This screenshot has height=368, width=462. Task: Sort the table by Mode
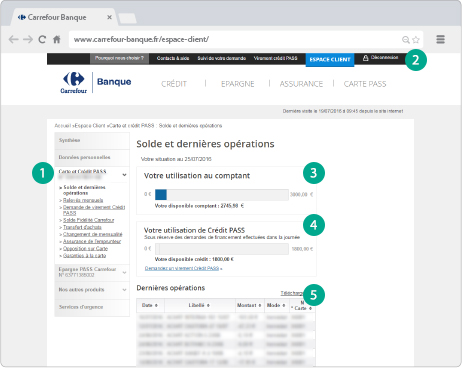(276, 305)
